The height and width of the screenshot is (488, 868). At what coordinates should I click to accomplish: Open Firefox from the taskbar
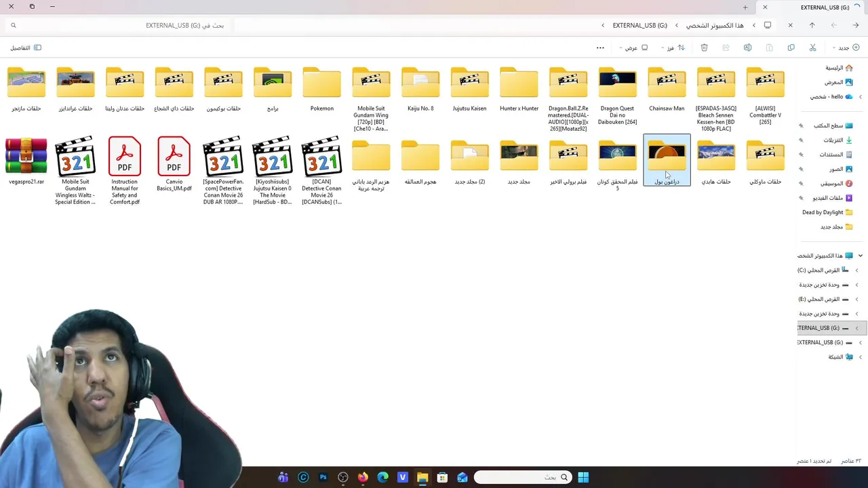[x=363, y=478]
